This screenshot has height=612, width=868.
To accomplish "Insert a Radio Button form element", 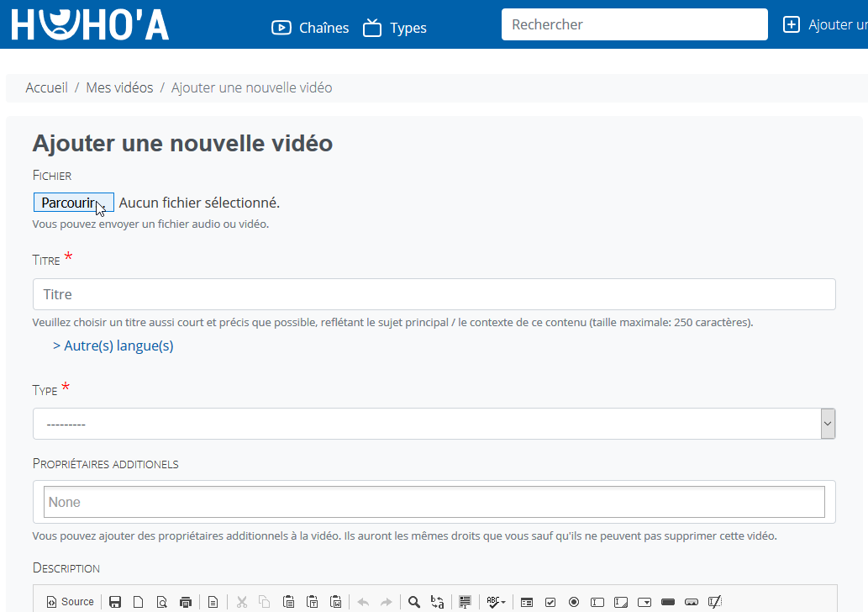I will click(x=574, y=602).
